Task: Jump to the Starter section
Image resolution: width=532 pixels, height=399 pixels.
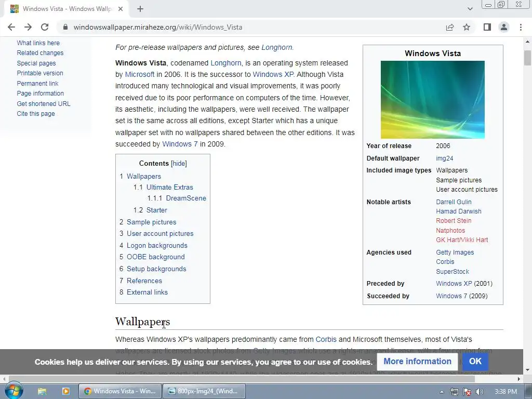Action: pos(156,210)
